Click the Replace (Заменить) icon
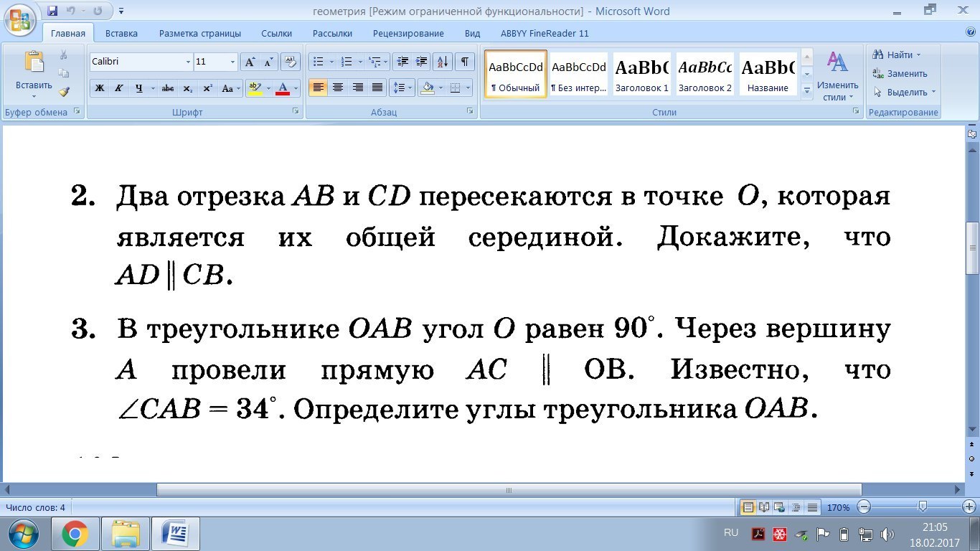Screen dimensions: 980x551 (877, 73)
